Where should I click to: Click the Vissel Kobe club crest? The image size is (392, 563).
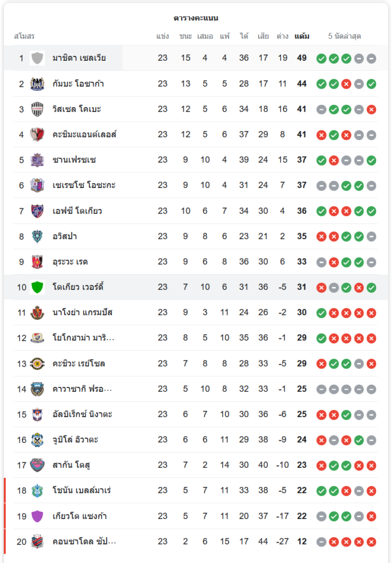(x=38, y=109)
